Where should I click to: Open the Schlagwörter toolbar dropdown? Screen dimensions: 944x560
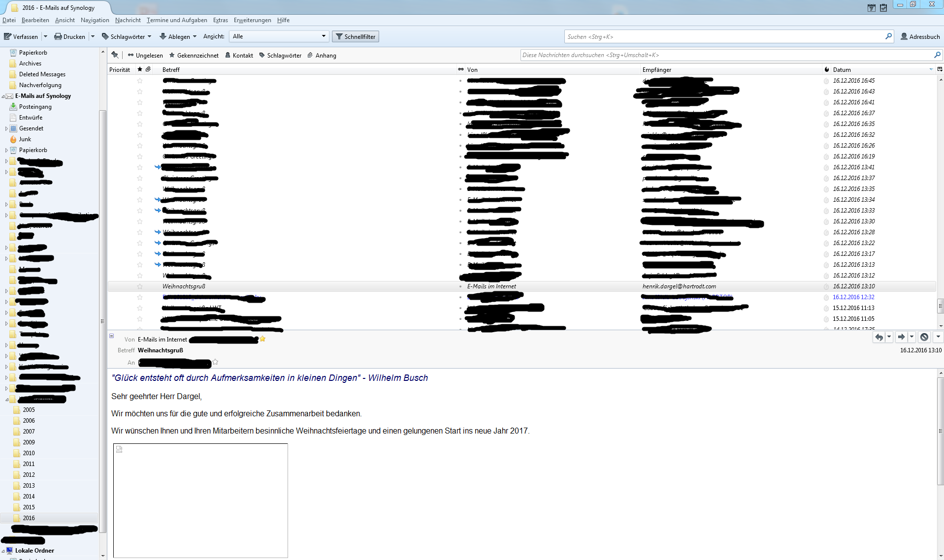[x=126, y=36]
